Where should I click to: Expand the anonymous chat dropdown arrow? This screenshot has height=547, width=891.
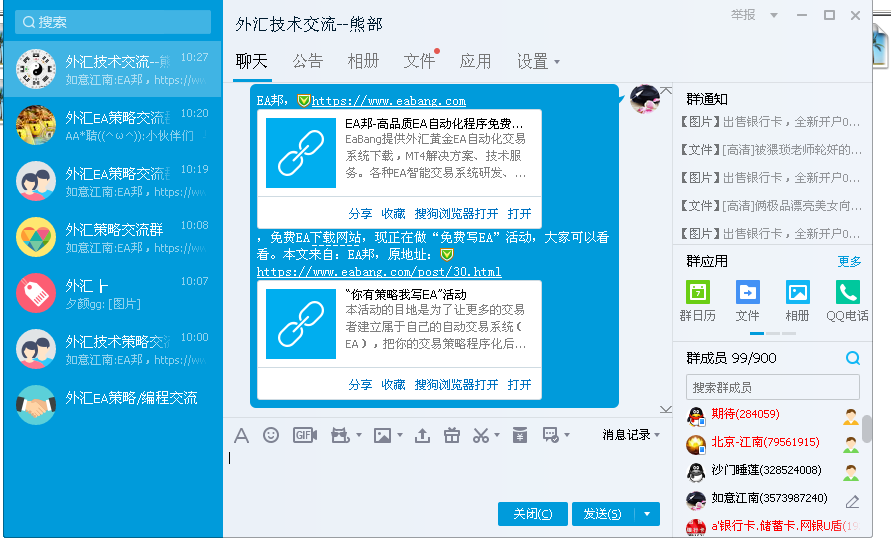[x=567, y=436]
